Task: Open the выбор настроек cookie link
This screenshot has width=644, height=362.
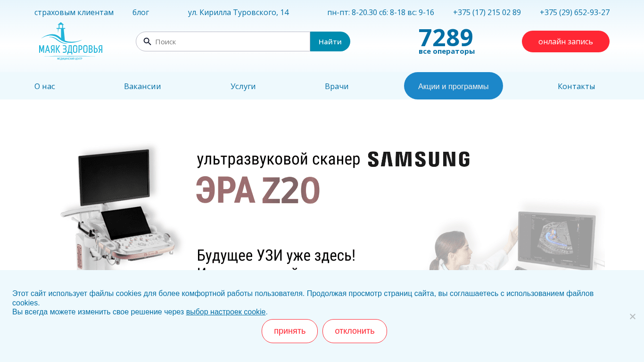Action: point(226,312)
